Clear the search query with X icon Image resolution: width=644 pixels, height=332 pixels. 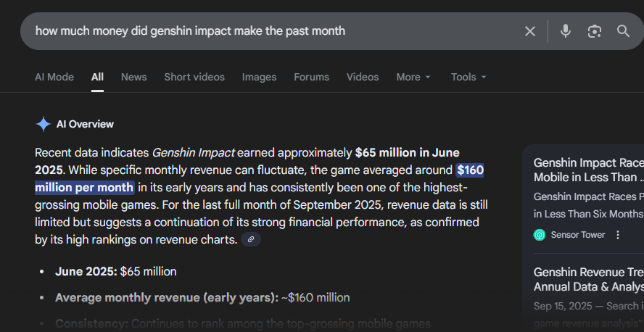530,31
